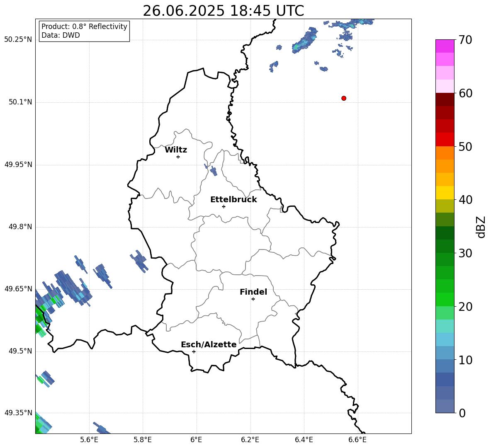Click the Findel cross marker
The image size is (491, 448).
(x=253, y=299)
